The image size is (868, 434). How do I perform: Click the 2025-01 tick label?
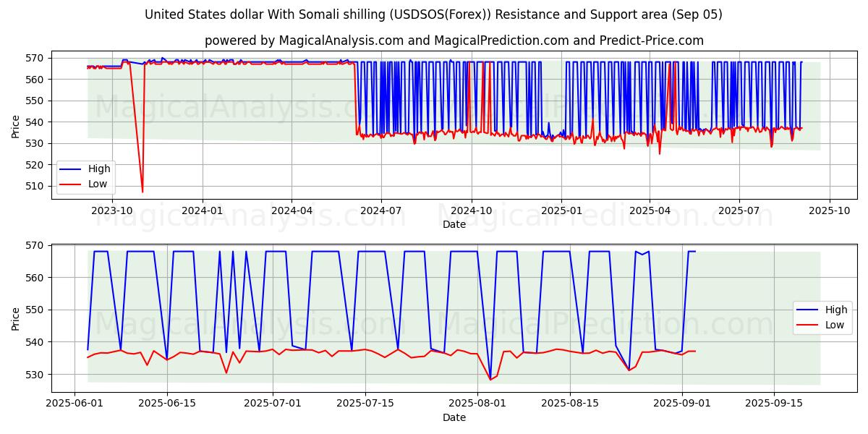561,210
